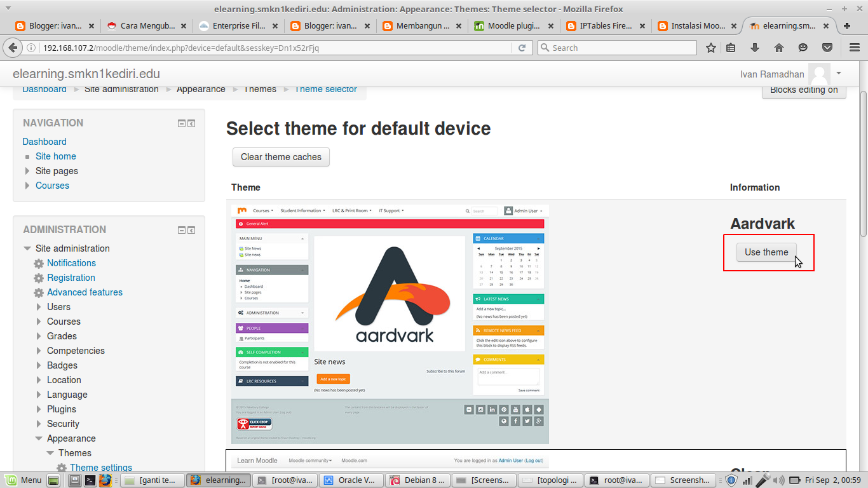The image size is (868, 488).
Task: Hide the Navigation block contents
Action: (181, 123)
